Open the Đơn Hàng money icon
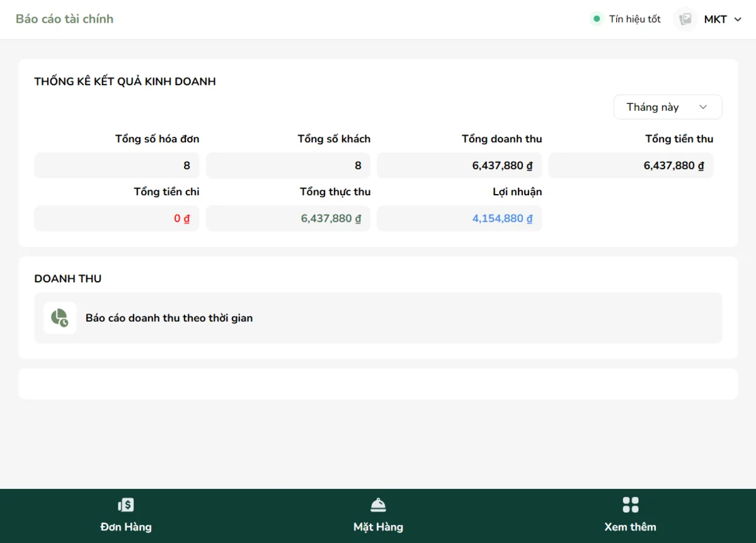756x543 pixels. (126, 505)
